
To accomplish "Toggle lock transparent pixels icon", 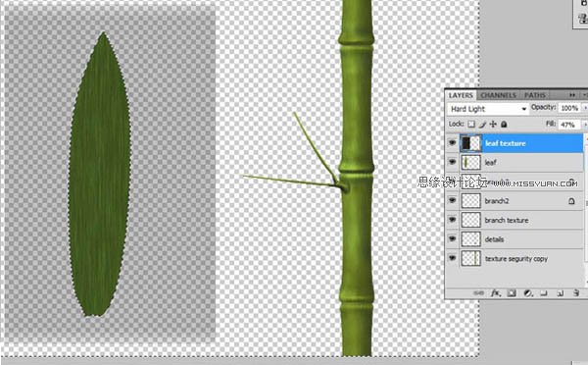I will pos(471,124).
